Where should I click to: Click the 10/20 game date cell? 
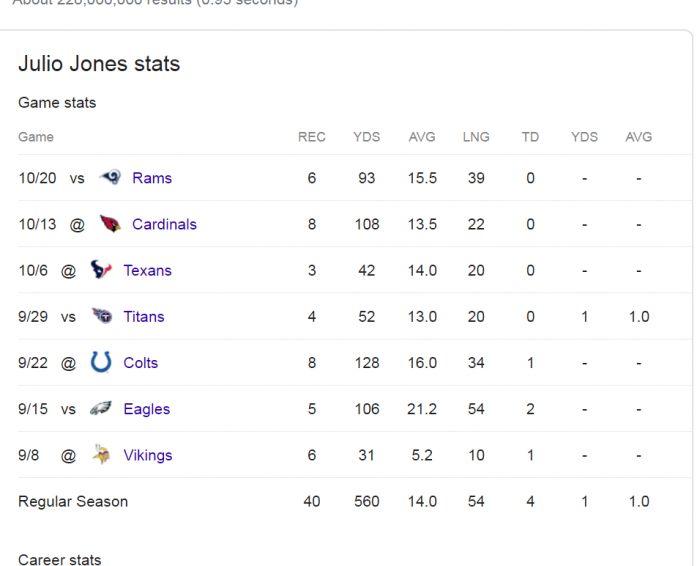pyautogui.click(x=37, y=178)
